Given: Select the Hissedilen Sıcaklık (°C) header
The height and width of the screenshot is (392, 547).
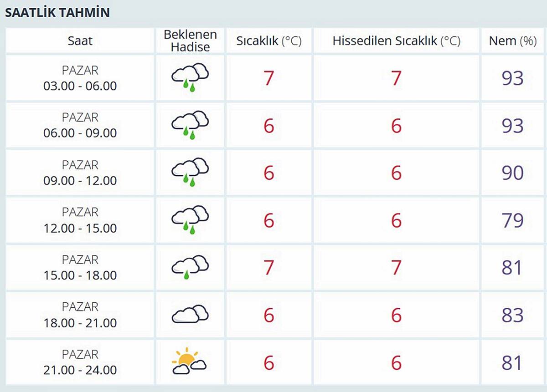Looking at the screenshot, I should click(396, 41).
